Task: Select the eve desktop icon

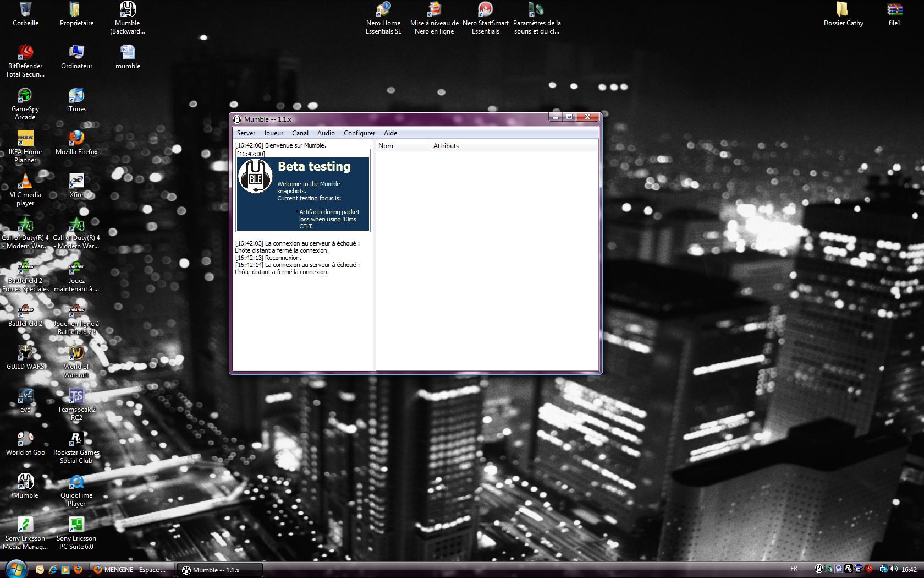Action: (25, 400)
